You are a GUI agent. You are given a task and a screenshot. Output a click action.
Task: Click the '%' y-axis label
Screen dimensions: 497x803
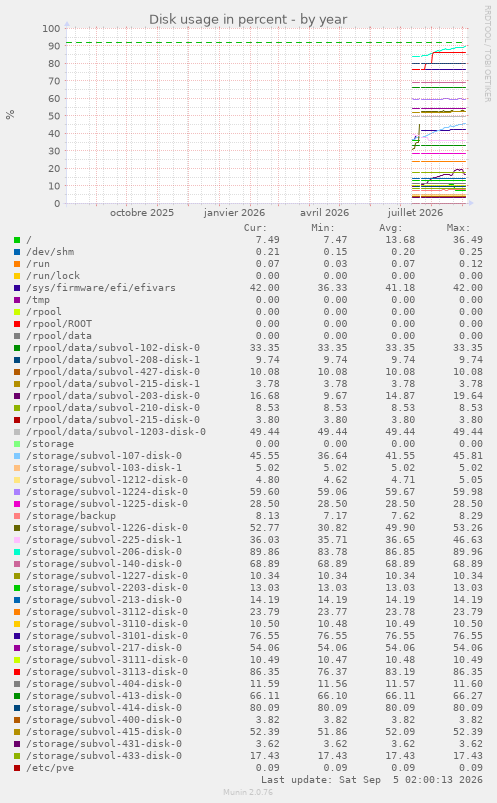click(x=10, y=115)
